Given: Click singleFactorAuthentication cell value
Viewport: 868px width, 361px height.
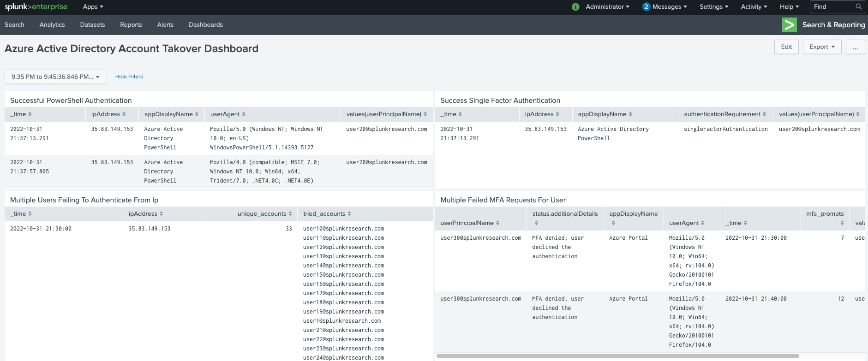Looking at the screenshot, I should [x=726, y=129].
